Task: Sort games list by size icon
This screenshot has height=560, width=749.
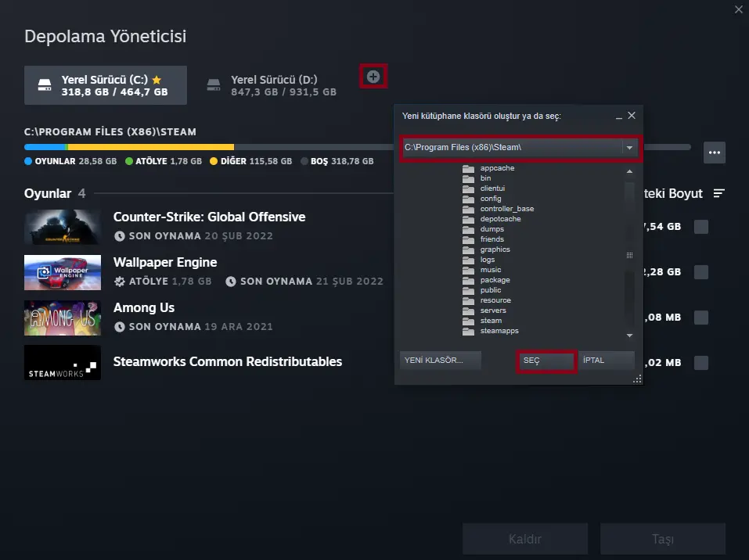Action: point(719,193)
